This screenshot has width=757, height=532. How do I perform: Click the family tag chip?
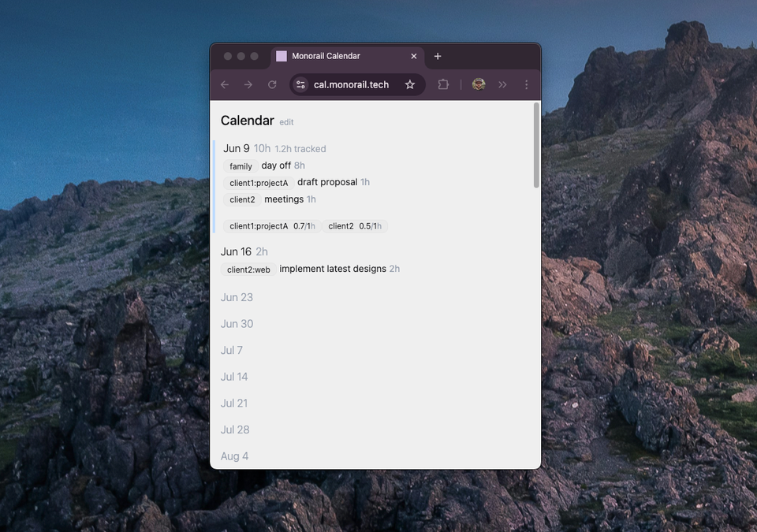click(x=240, y=166)
